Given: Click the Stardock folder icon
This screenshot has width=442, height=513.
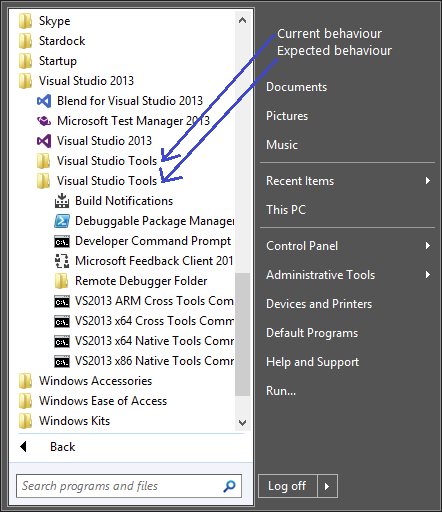Looking at the screenshot, I should pyautogui.click(x=25, y=41).
